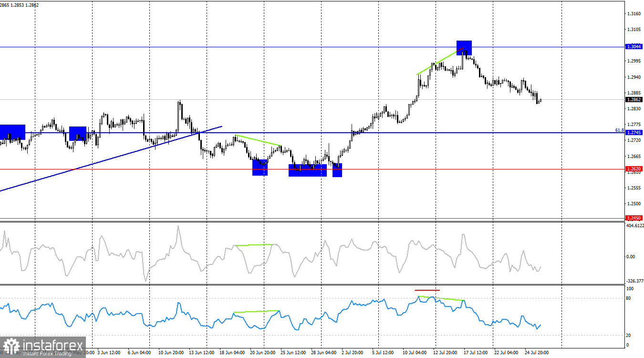Click the 1.2885 price axis value
The image size is (644, 358).
[x=634, y=93]
